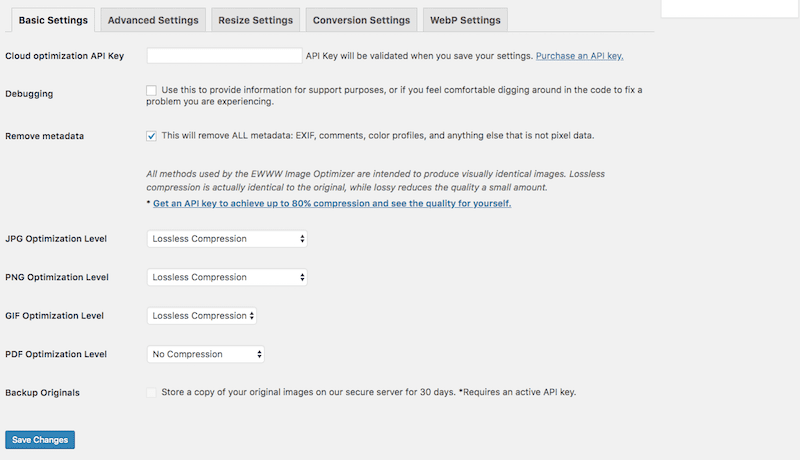Switch to the Advanced Settings tab
Screen dimensions: 800x460
(153, 20)
